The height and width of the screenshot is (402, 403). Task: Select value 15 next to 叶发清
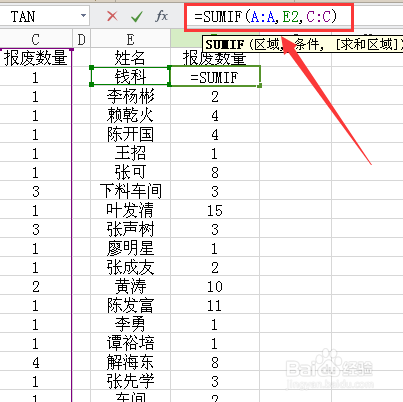pyautogui.click(x=215, y=210)
